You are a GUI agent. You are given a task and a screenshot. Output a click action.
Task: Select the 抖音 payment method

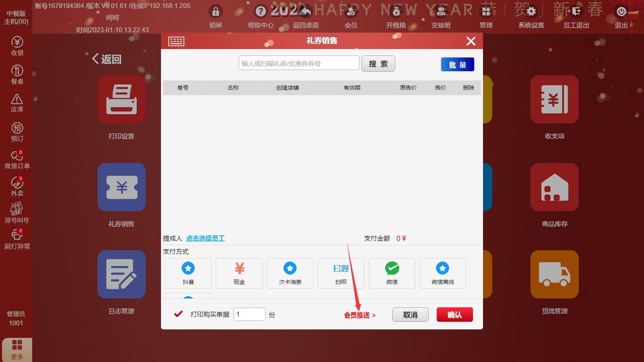(188, 274)
